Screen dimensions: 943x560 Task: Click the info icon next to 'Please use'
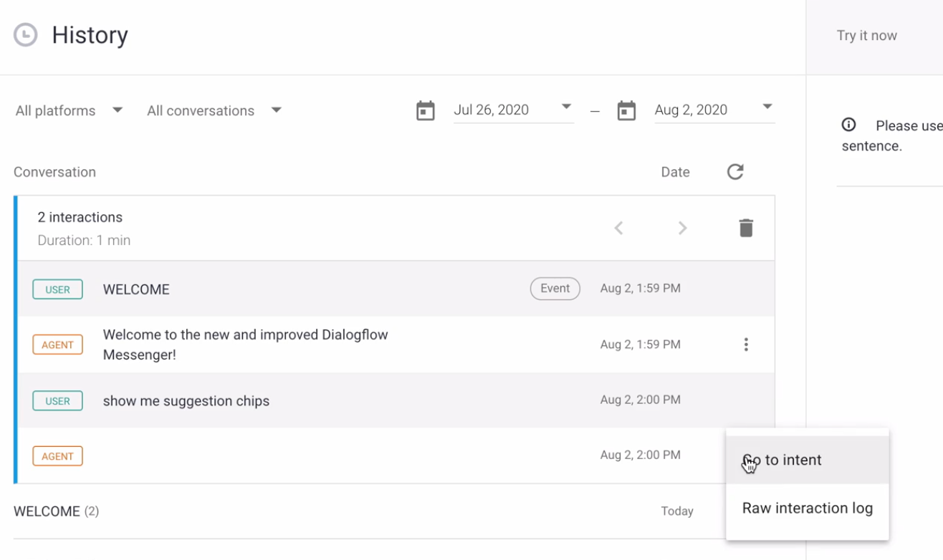click(x=848, y=125)
